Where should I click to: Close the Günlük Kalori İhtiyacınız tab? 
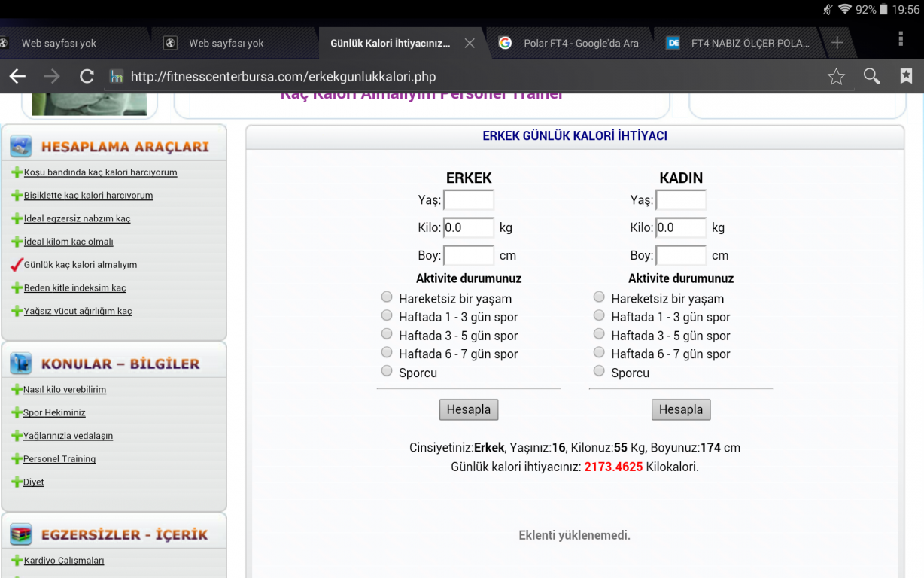[470, 43]
